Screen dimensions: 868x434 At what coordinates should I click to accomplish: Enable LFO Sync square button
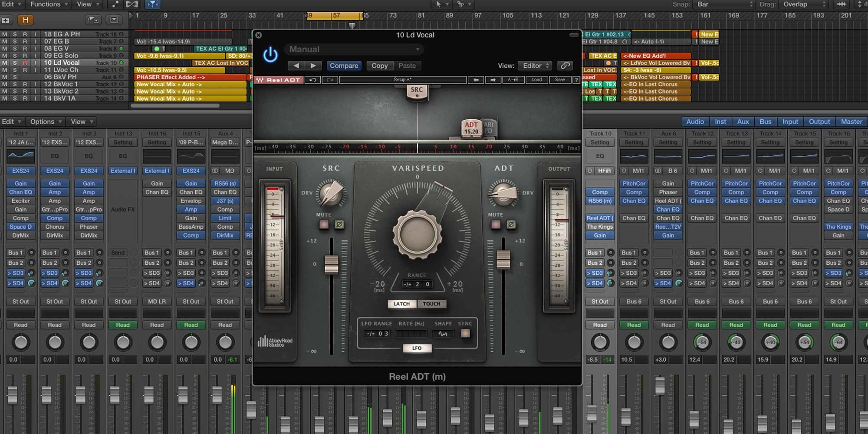465,333
